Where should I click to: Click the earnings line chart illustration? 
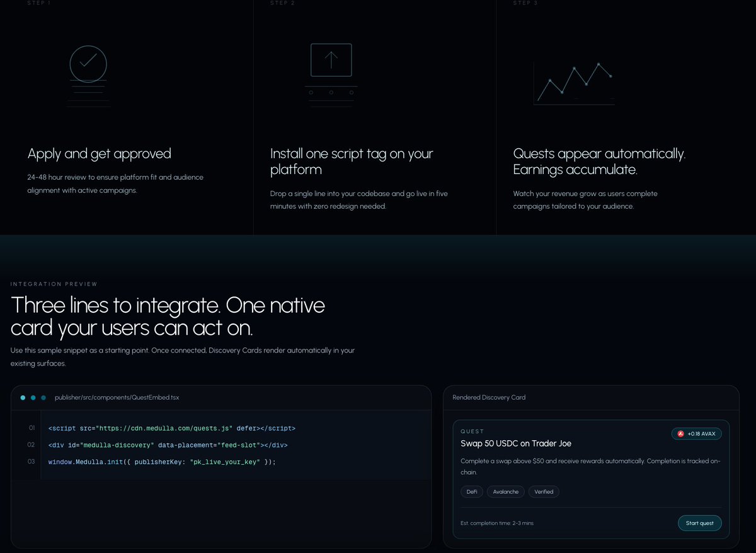coord(573,83)
